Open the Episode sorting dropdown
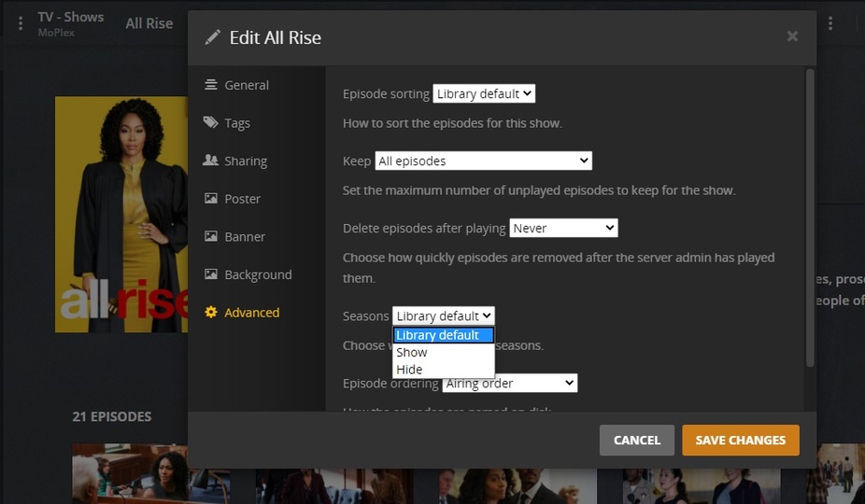Viewport: 865px width, 504px height. pos(484,93)
